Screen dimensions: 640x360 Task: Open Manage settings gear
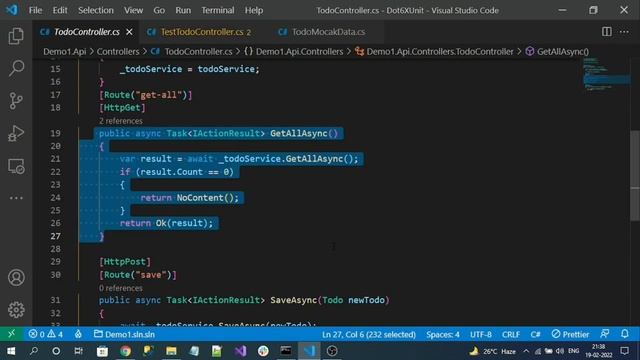16,310
